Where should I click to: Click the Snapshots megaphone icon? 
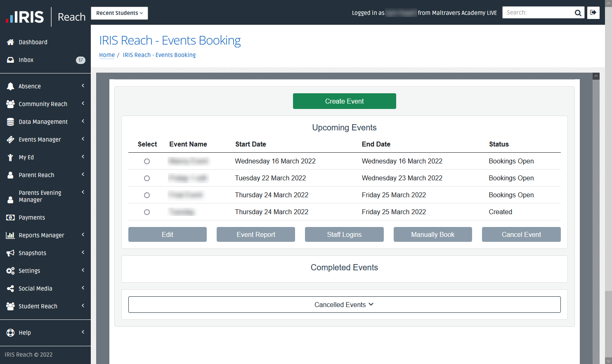(x=10, y=253)
